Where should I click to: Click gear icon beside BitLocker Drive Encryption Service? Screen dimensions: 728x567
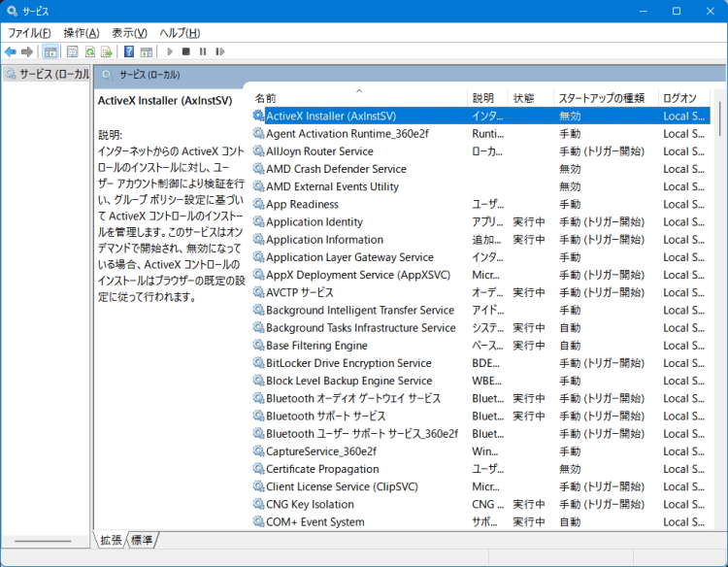tap(258, 363)
